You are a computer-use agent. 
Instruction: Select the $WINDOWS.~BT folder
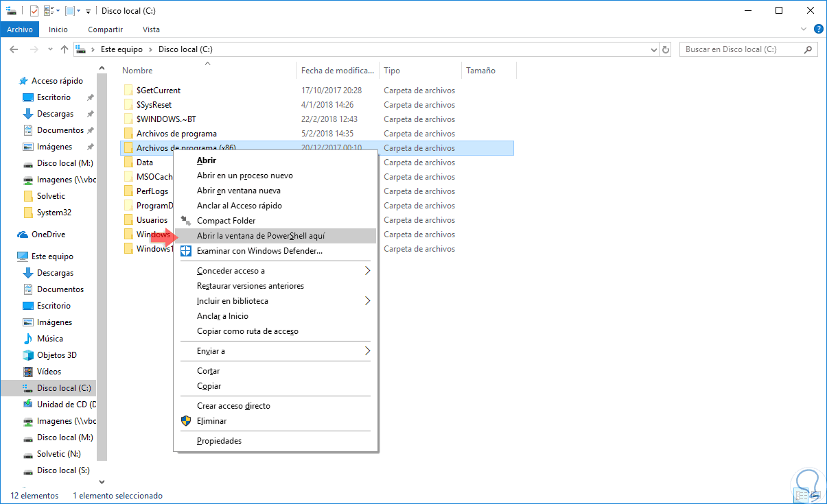[x=166, y=119]
